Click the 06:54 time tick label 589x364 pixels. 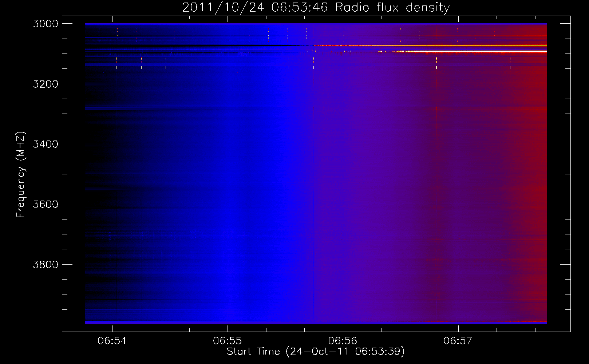pos(112,341)
